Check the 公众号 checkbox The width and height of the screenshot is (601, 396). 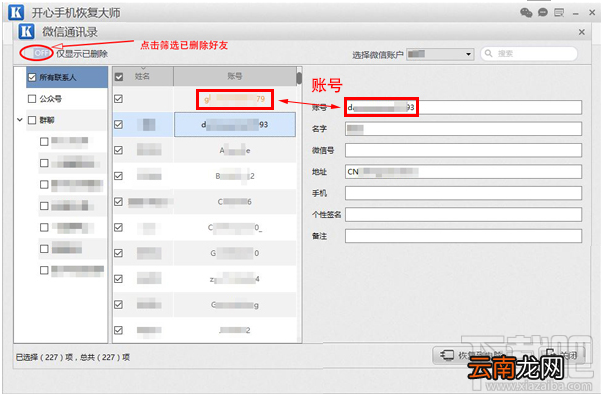click(x=32, y=99)
